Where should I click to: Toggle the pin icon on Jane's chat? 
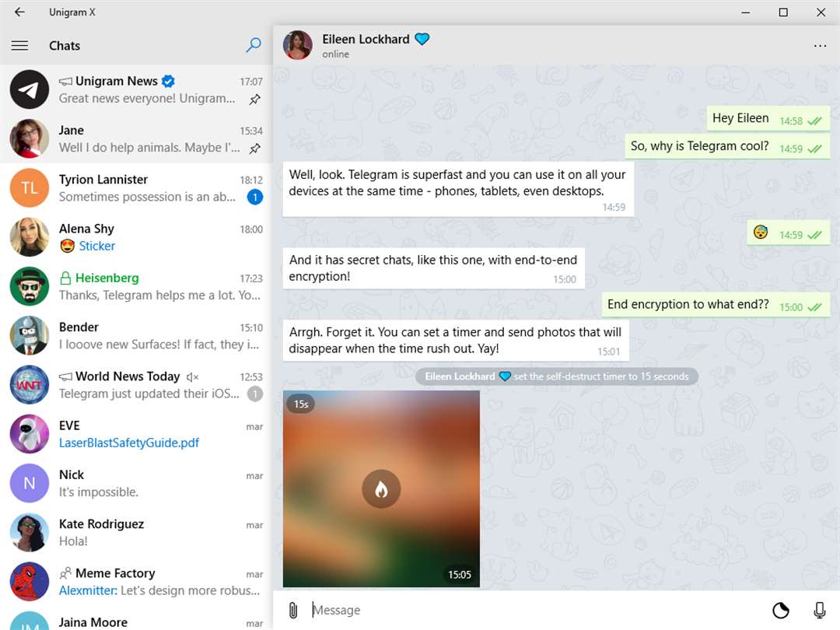pyautogui.click(x=255, y=149)
